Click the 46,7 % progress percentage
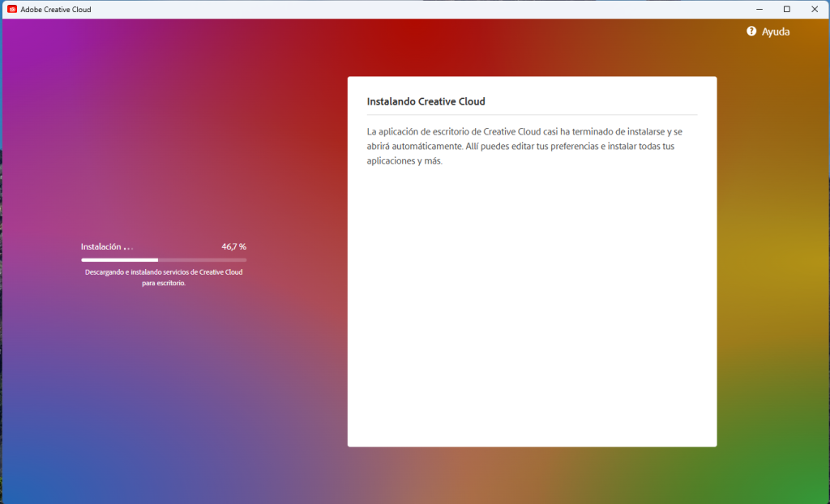This screenshot has width=830, height=504. pyautogui.click(x=233, y=246)
